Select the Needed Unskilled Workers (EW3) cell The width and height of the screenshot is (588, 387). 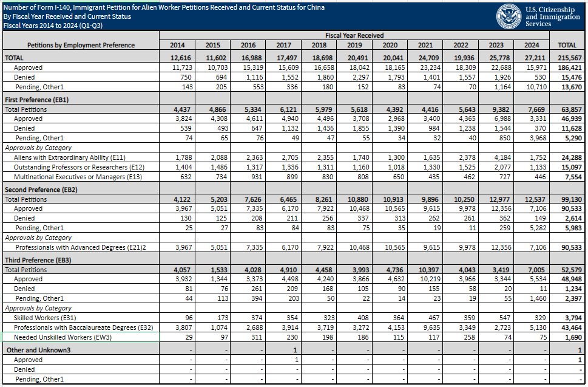pos(81,337)
